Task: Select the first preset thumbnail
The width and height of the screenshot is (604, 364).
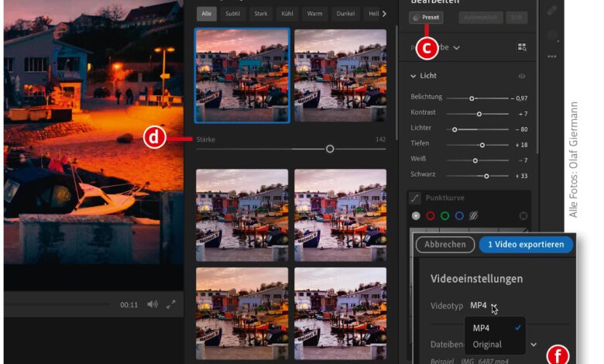Action: 242,76
